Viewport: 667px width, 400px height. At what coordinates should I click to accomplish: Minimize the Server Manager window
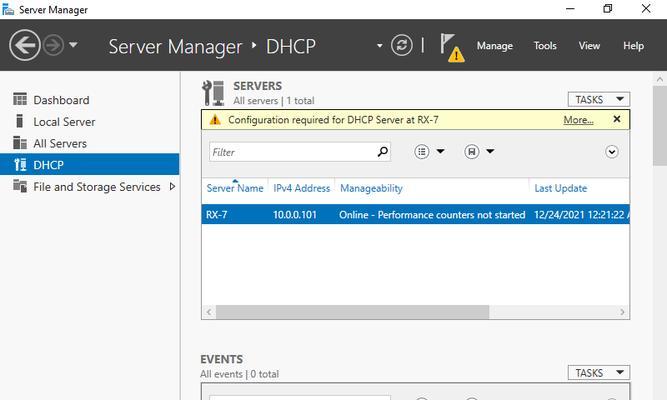click(570, 9)
